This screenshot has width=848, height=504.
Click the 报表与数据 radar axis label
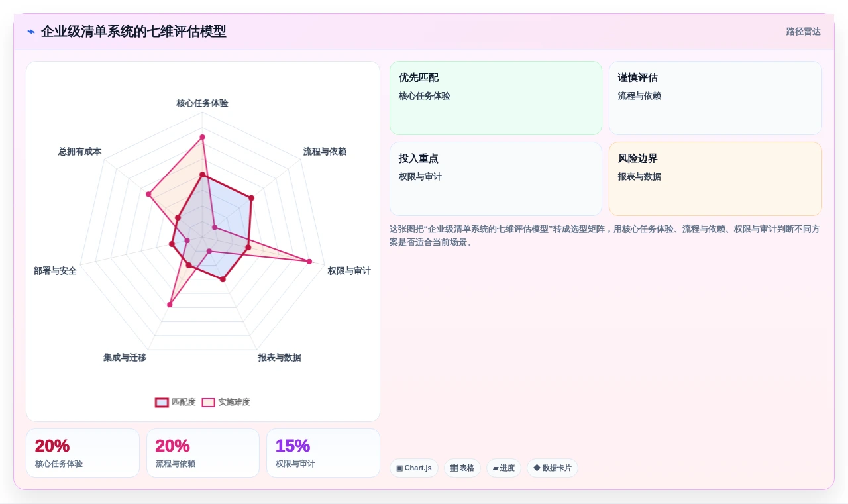pos(280,358)
